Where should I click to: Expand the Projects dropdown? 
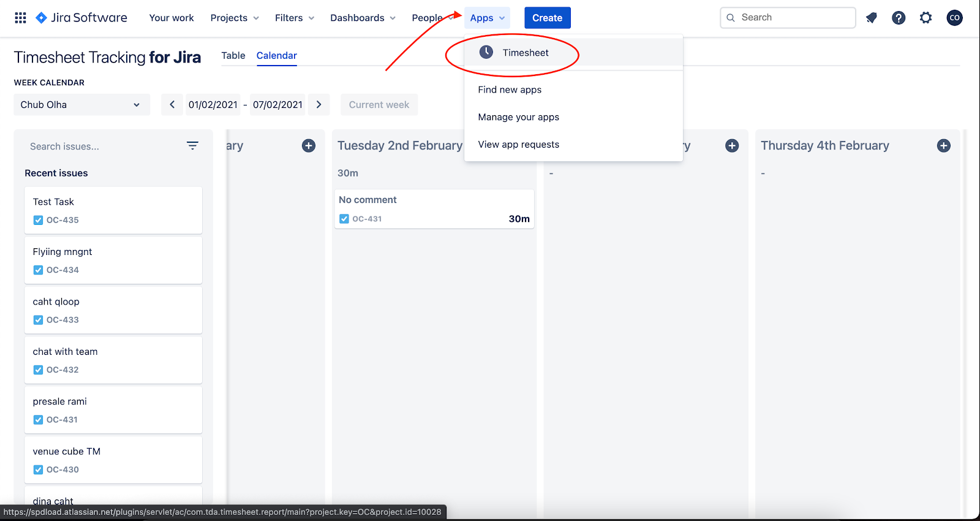[x=235, y=18]
